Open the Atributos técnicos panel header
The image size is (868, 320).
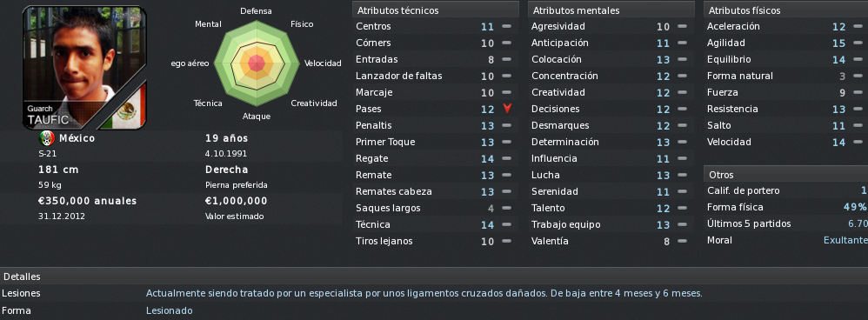tap(436, 10)
